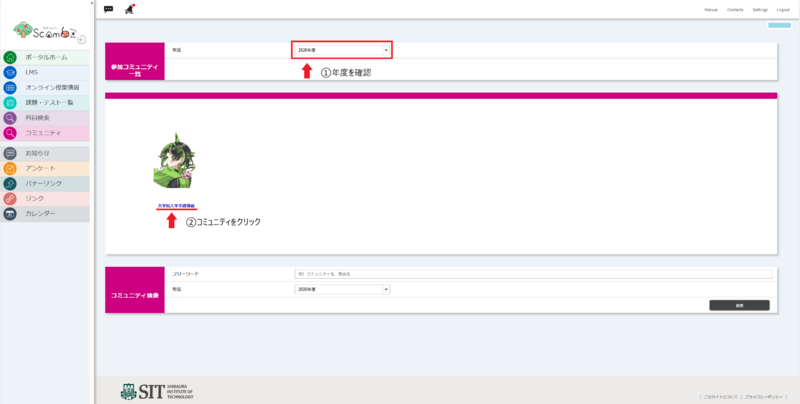Open the community link under the avatar
The width and height of the screenshot is (800, 404).
(176, 206)
